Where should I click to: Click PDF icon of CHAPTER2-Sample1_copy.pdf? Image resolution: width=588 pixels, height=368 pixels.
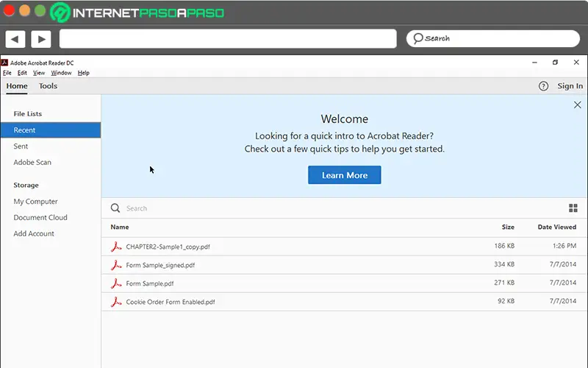click(116, 247)
